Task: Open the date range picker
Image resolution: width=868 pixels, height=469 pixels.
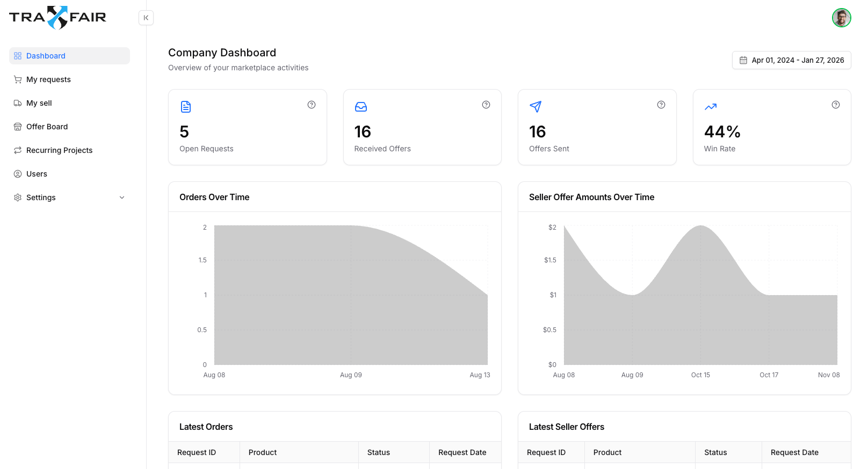Action: click(x=791, y=60)
